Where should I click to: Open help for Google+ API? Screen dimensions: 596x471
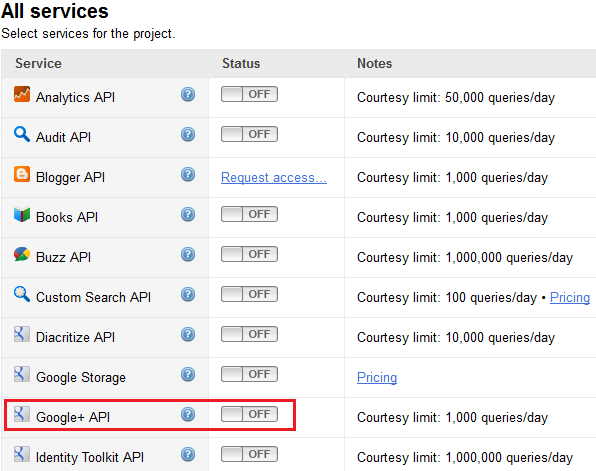(188, 414)
